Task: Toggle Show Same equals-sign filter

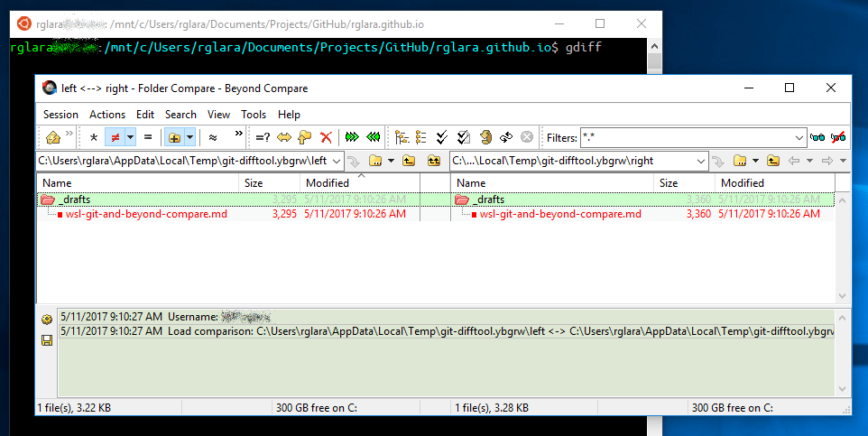Action: 148,138
